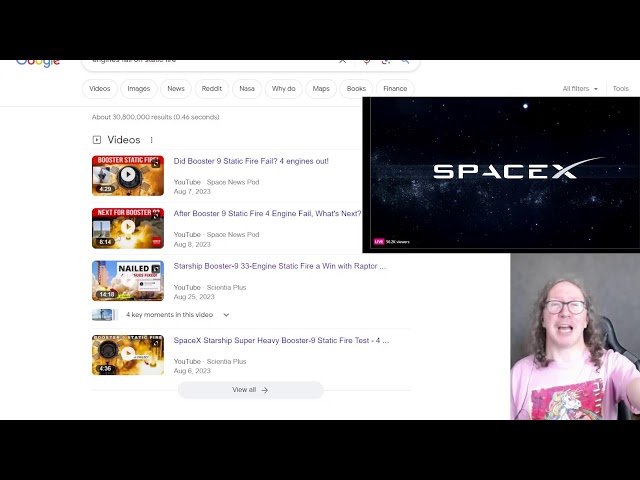Select the Why do filter chip
This screenshot has width=640, height=480.
(284, 89)
